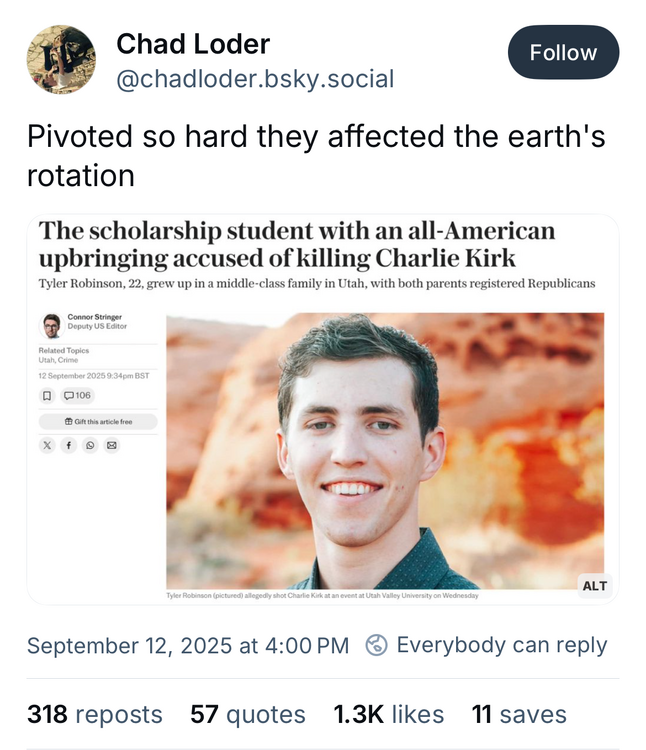
Task: Share the article via WhatsApp
Action: [91, 444]
